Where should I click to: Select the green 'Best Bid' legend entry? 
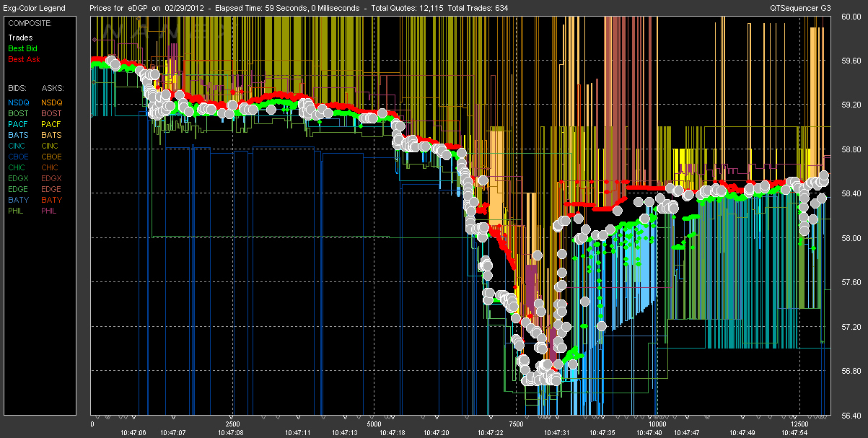pos(22,48)
